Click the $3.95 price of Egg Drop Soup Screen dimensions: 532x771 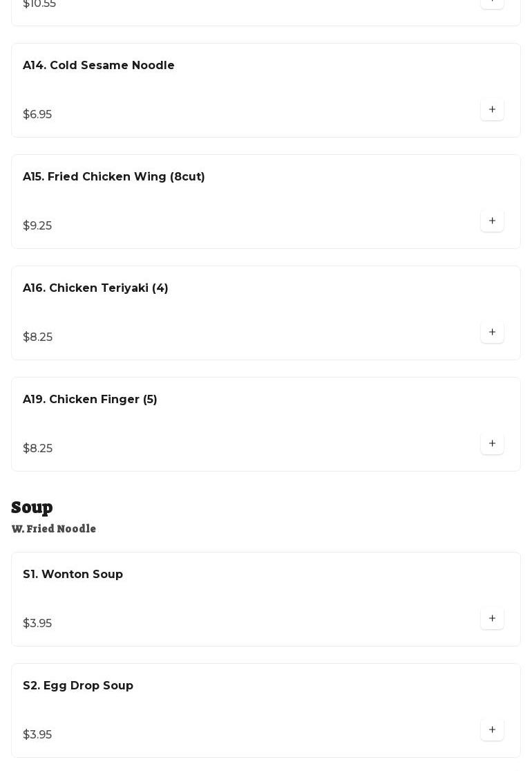point(37,735)
